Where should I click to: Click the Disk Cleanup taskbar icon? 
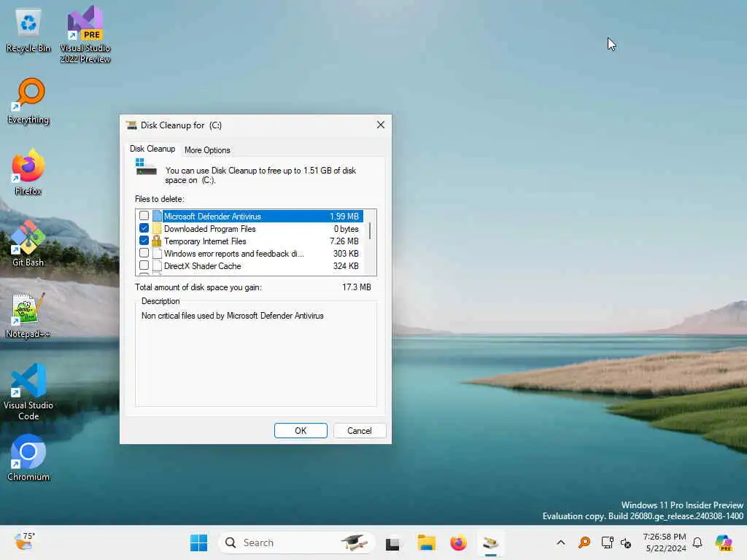coord(491,542)
